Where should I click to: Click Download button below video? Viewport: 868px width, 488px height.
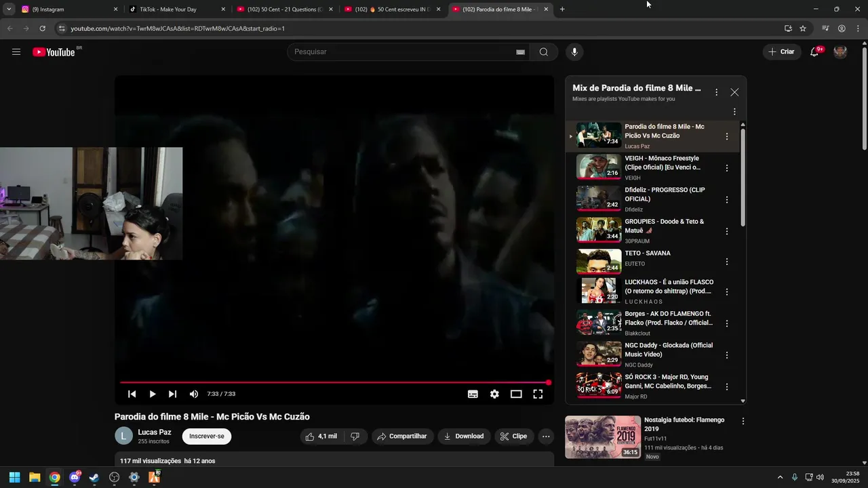(464, 436)
